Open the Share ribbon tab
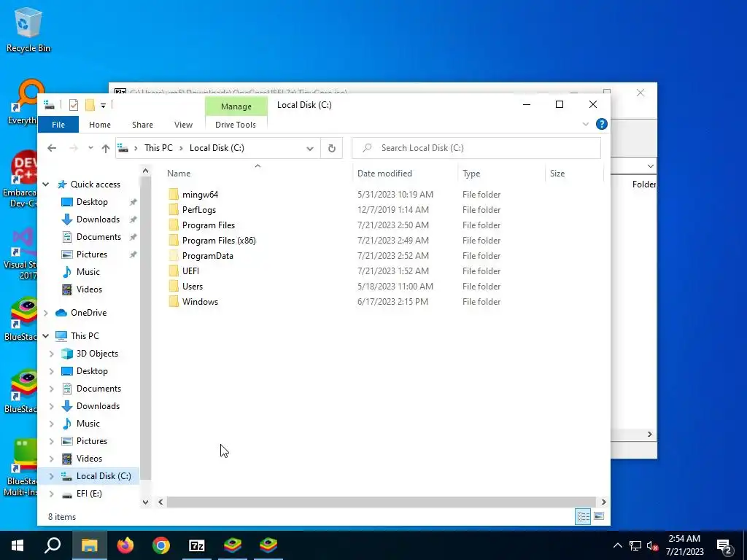The width and height of the screenshot is (747, 560). click(x=142, y=125)
